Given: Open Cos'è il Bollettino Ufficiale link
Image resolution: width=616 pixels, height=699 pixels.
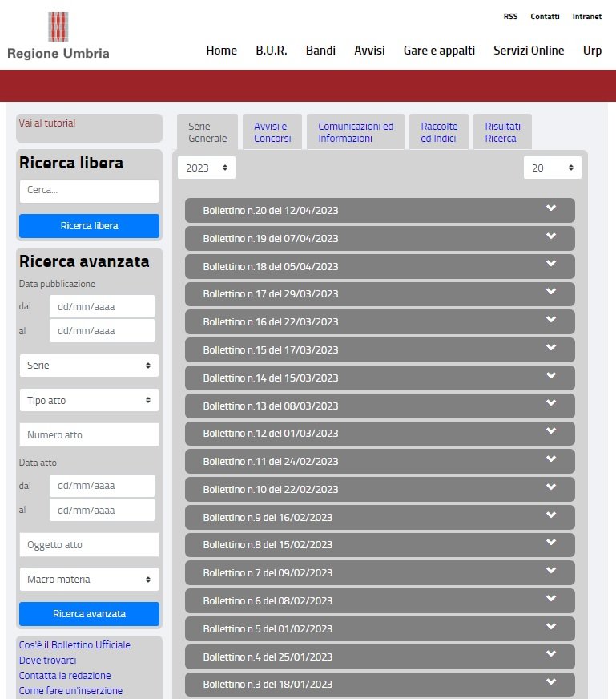Looking at the screenshot, I should tap(74, 645).
